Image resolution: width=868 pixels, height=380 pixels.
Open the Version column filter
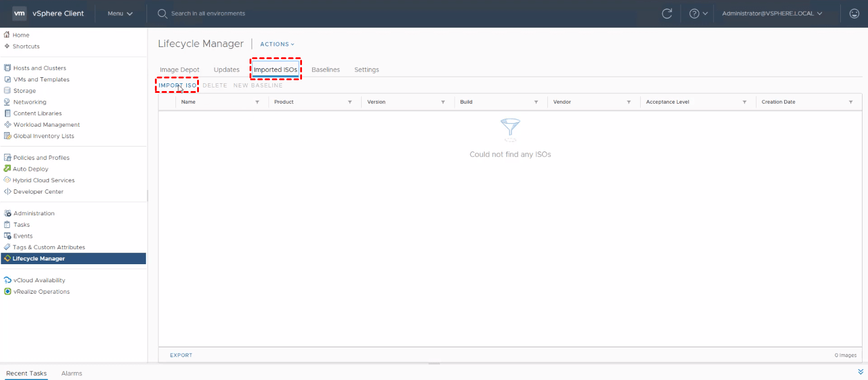[x=443, y=103]
